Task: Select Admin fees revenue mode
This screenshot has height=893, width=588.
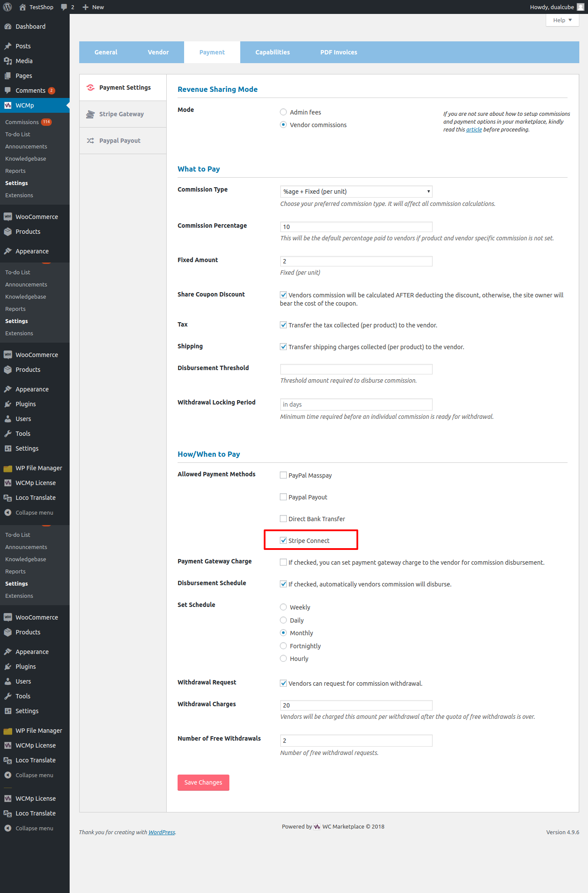Action: [x=283, y=112]
